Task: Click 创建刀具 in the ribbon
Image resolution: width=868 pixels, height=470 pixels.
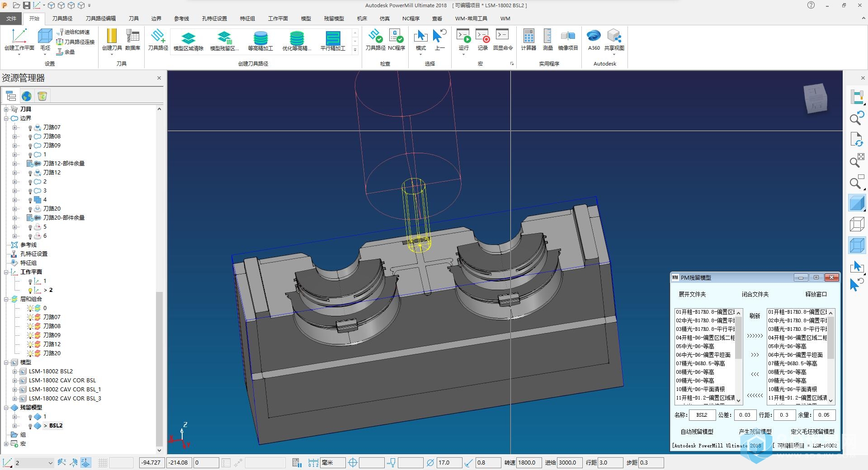Action: pyautogui.click(x=112, y=36)
